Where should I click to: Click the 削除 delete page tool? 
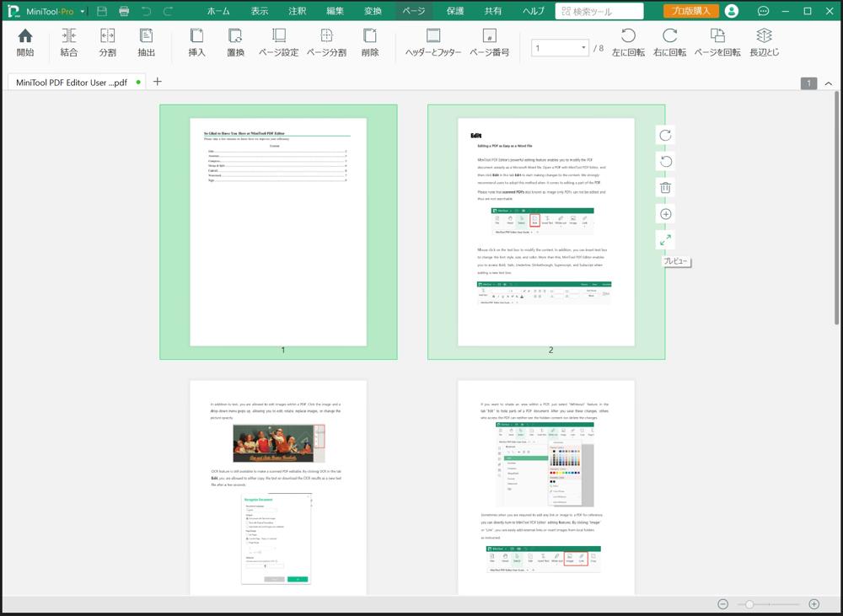tap(370, 42)
